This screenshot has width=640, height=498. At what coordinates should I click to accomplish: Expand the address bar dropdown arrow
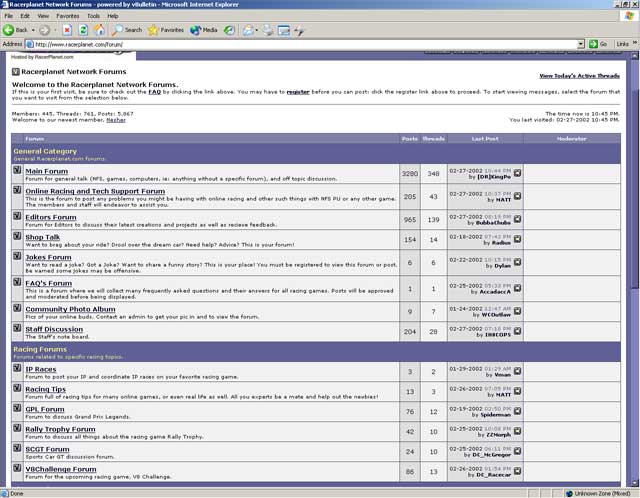[x=581, y=44]
